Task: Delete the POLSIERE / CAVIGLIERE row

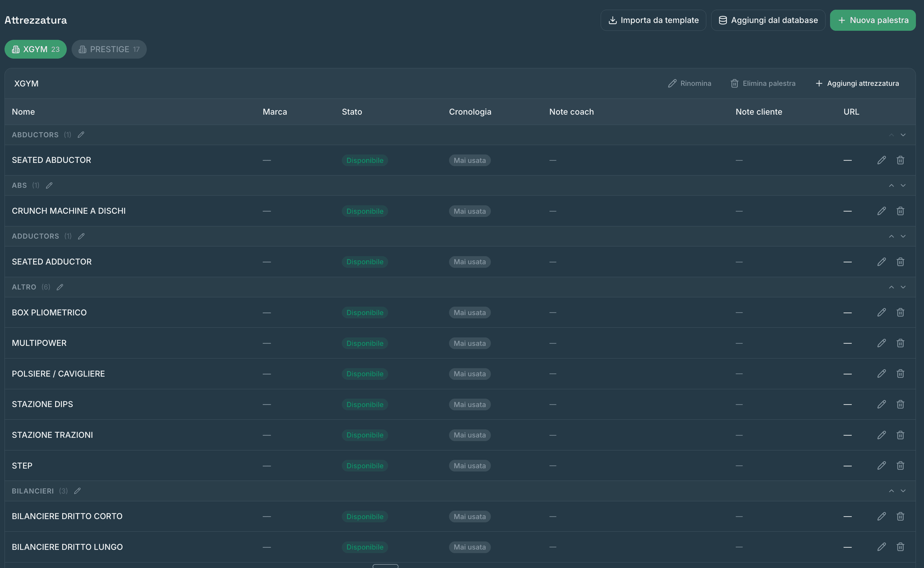Action: coord(900,373)
